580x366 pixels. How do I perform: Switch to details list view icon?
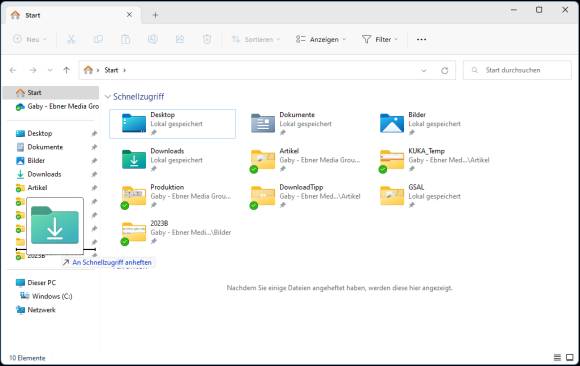click(557, 357)
